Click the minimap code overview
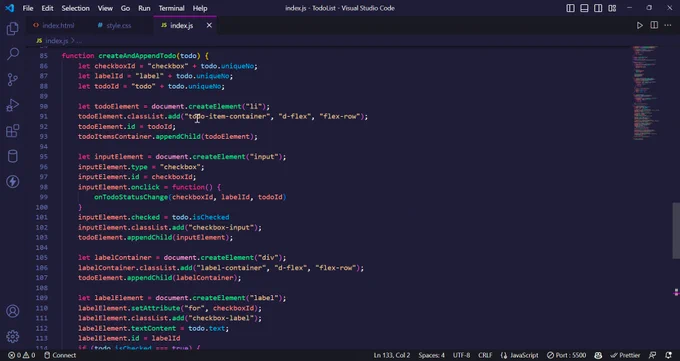Image resolution: width=680 pixels, height=361 pixels. pos(645,93)
